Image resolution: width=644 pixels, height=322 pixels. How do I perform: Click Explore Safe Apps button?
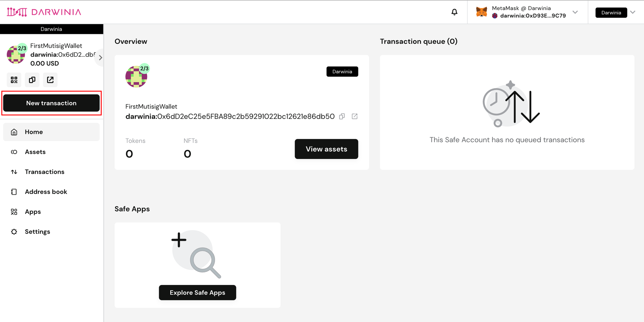(x=197, y=293)
